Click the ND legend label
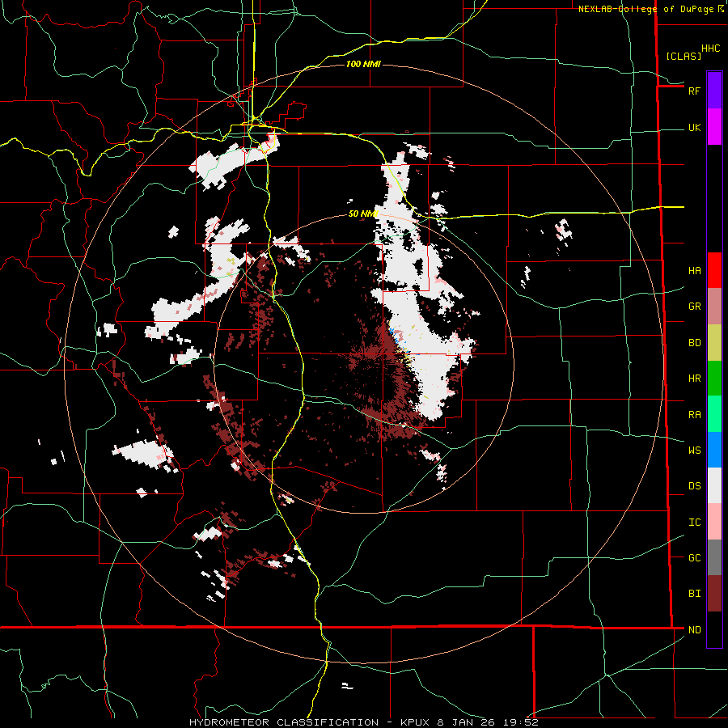This screenshot has height=728, width=728. (694, 630)
